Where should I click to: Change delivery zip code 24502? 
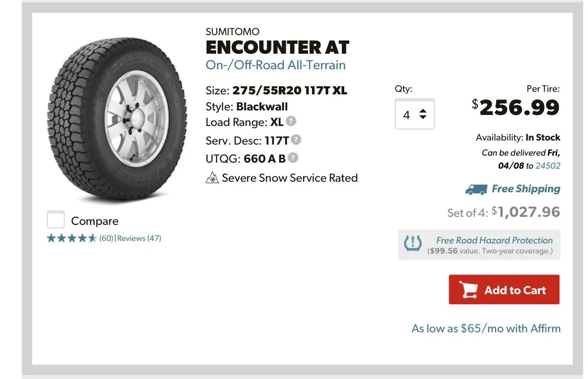[x=548, y=166]
